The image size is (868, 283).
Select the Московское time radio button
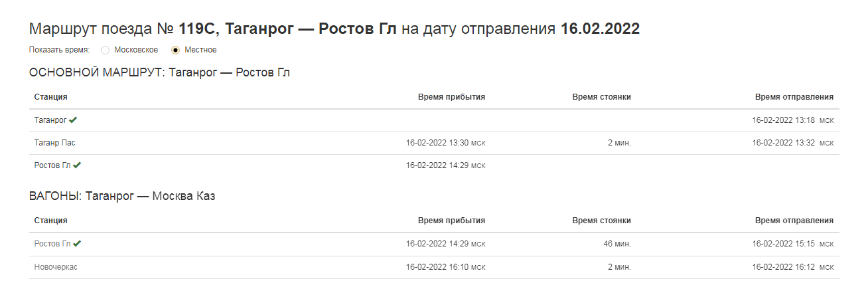(105, 50)
